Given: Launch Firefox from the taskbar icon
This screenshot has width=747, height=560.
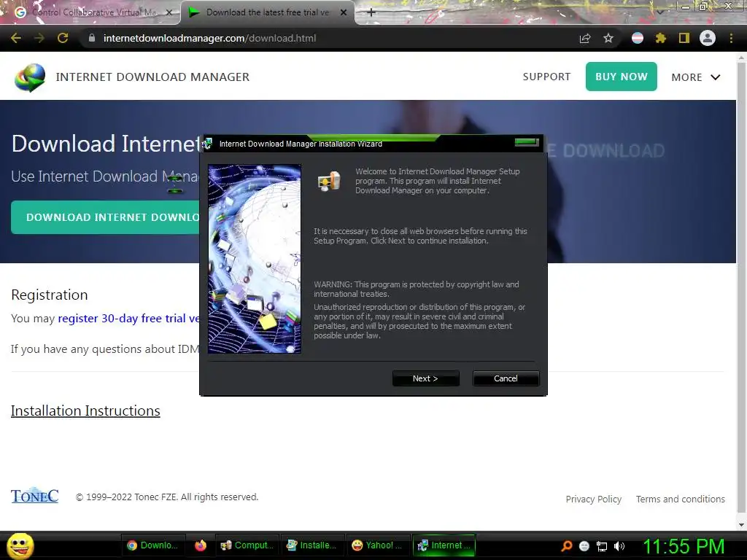Looking at the screenshot, I should click(x=201, y=545).
